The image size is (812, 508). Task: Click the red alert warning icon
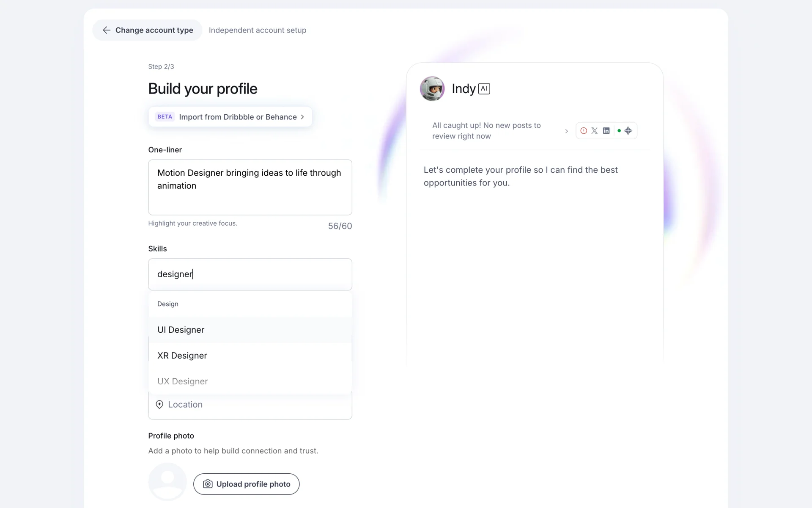(584, 131)
